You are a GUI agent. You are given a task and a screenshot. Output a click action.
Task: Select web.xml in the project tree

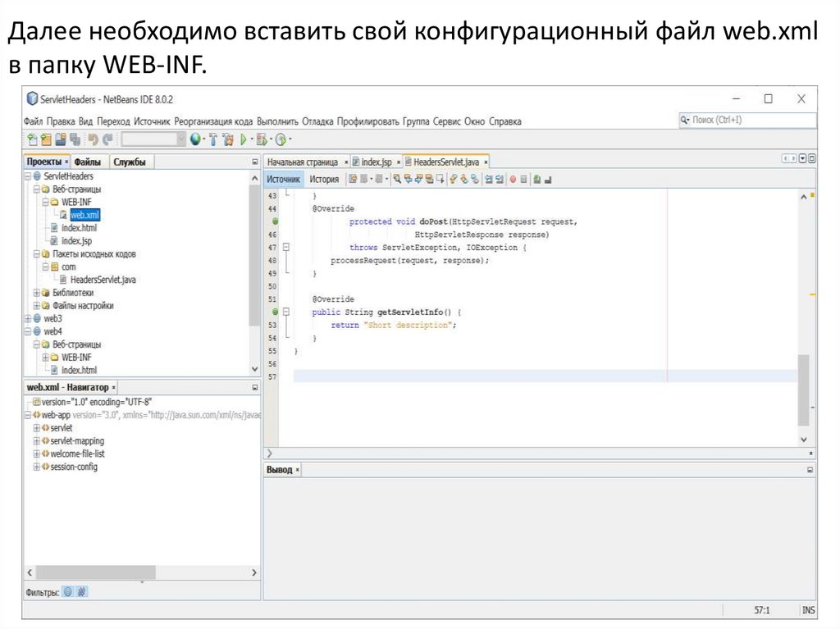pyautogui.click(x=84, y=215)
